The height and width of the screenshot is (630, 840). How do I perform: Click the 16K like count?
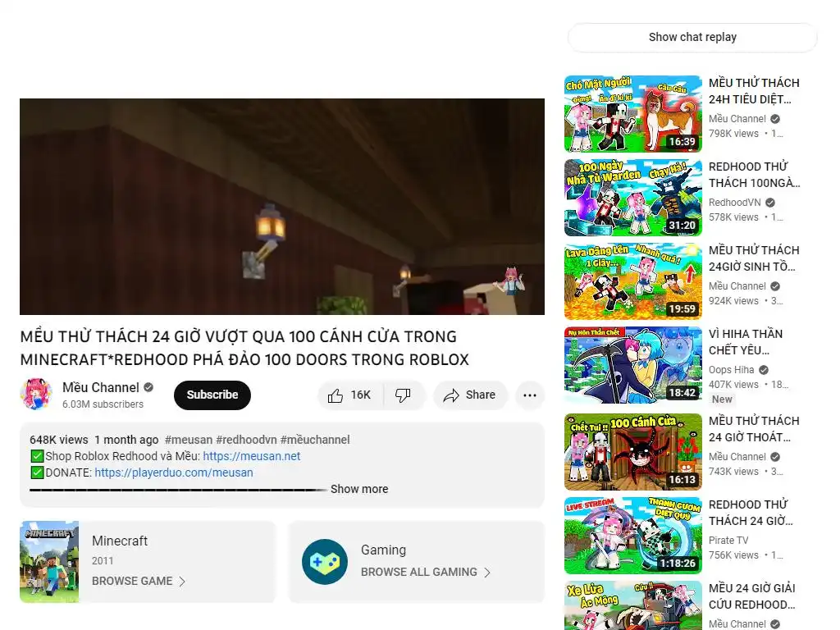tap(361, 395)
